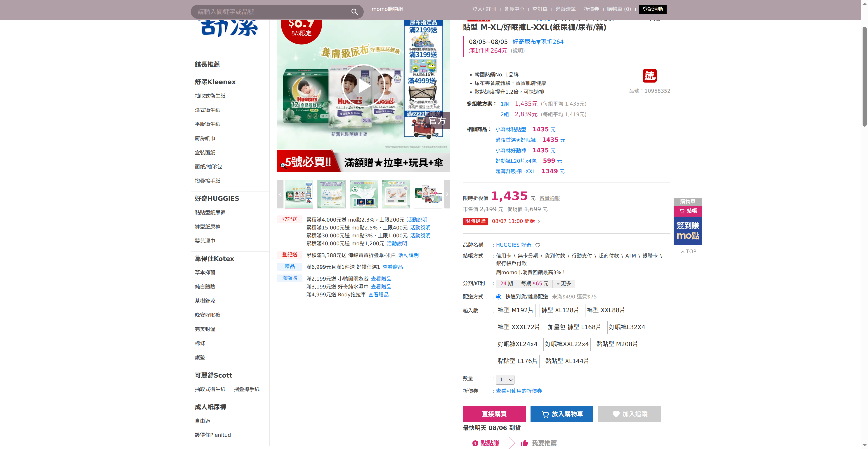The height and width of the screenshot is (449, 868).
Task: Select the fourth product thumbnail
Action: tap(396, 194)
